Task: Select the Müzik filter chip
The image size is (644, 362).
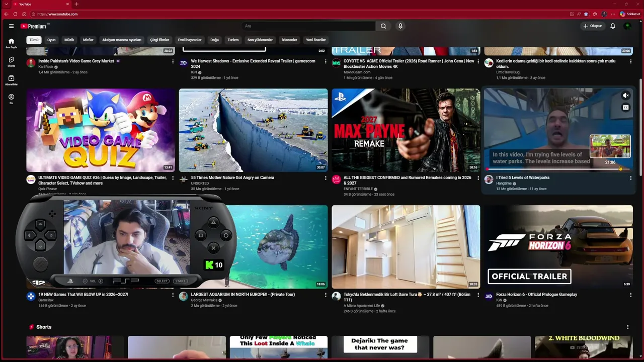Action: (69, 40)
